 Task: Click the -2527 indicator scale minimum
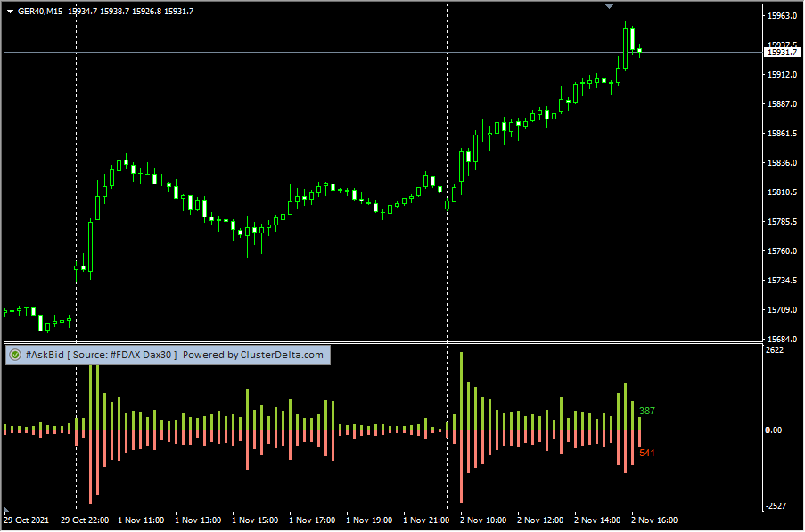pos(776,505)
